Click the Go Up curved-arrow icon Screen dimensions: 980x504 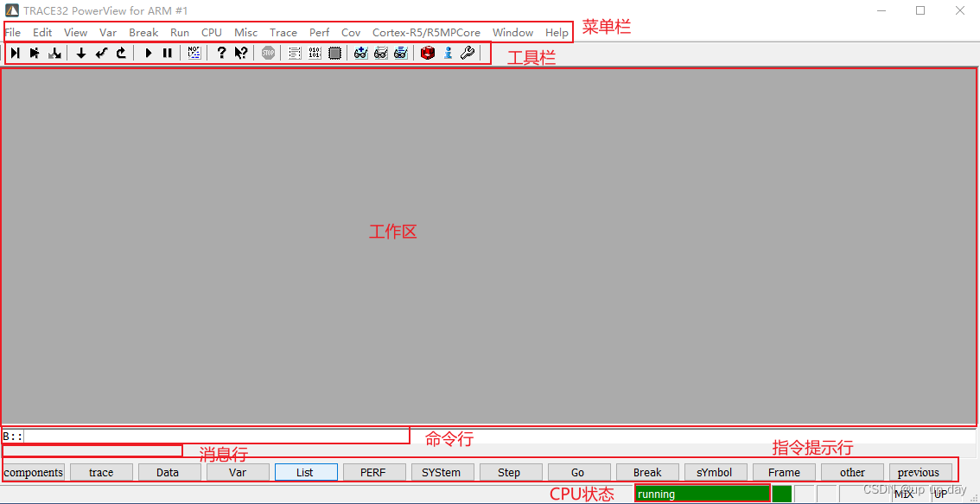121,53
